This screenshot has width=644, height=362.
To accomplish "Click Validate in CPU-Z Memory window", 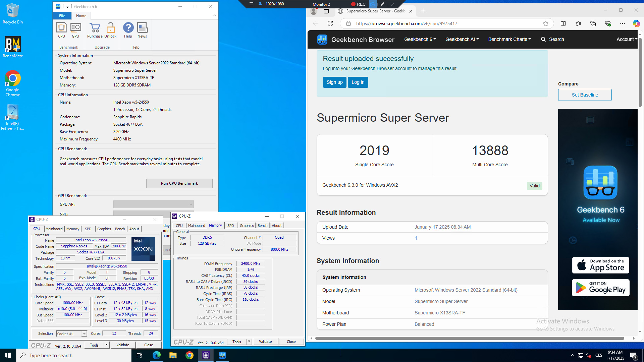I will coord(265,342).
